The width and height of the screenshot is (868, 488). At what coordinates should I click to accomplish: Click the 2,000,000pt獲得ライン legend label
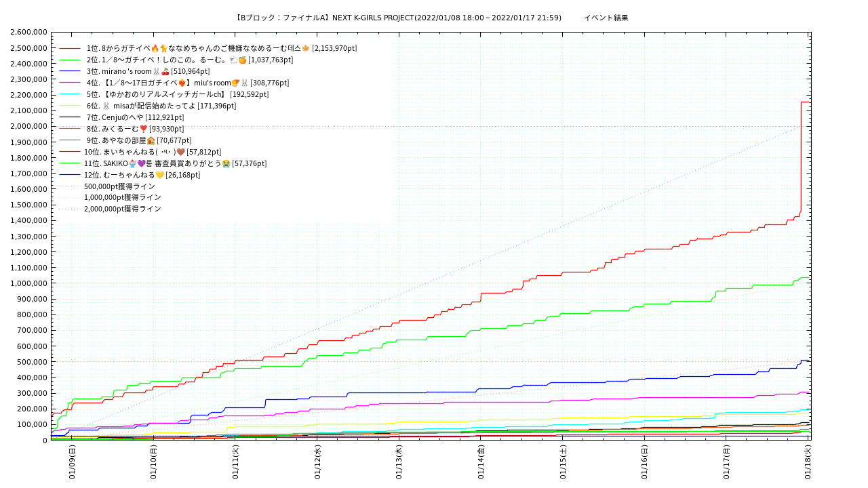[122, 209]
